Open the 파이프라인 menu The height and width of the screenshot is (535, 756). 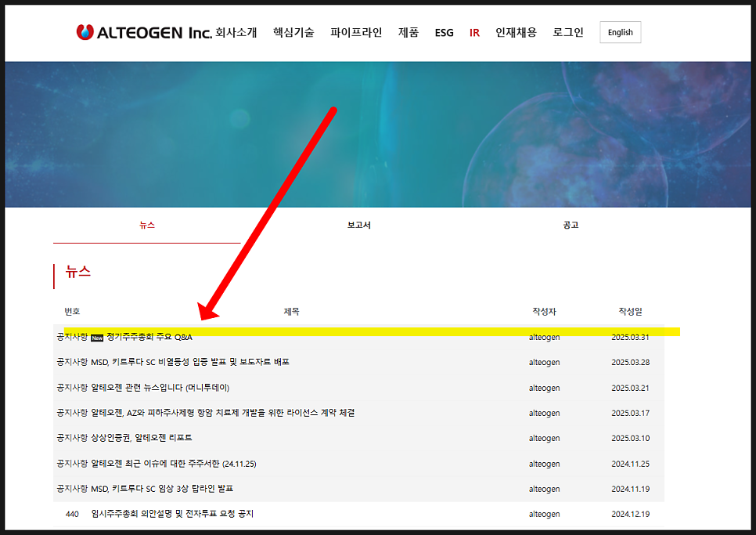[x=356, y=32]
